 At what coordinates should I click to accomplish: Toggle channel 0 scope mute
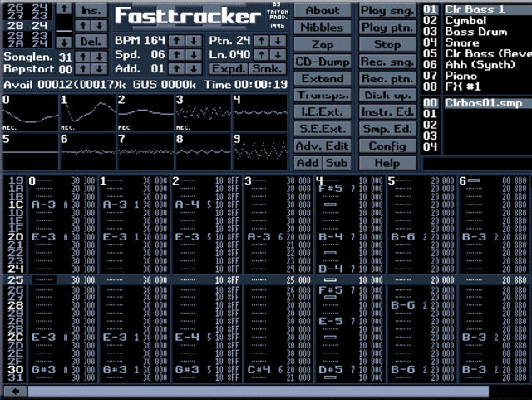(x=31, y=113)
